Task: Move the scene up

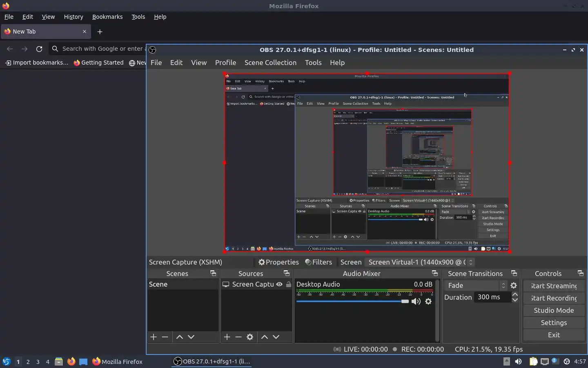Action: coord(179,337)
